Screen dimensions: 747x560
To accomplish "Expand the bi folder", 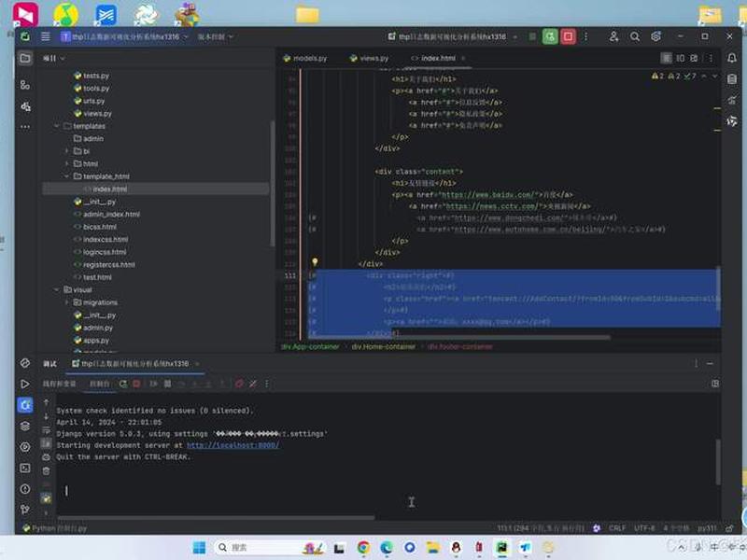I will click(66, 151).
